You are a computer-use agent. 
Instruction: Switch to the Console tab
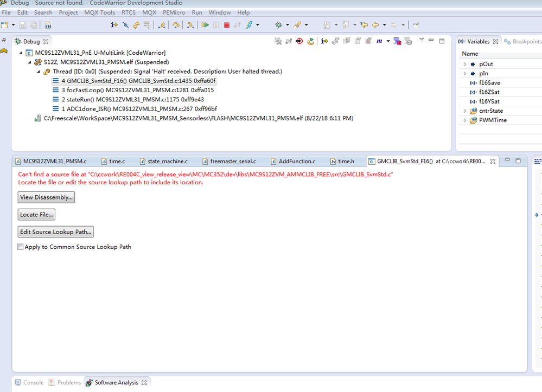(29, 383)
